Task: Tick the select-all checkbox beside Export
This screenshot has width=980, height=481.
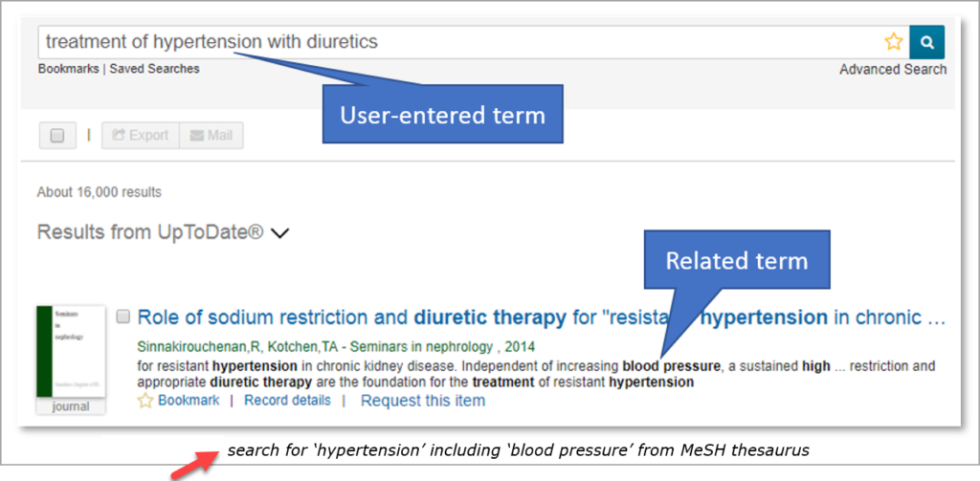Action: (57, 136)
